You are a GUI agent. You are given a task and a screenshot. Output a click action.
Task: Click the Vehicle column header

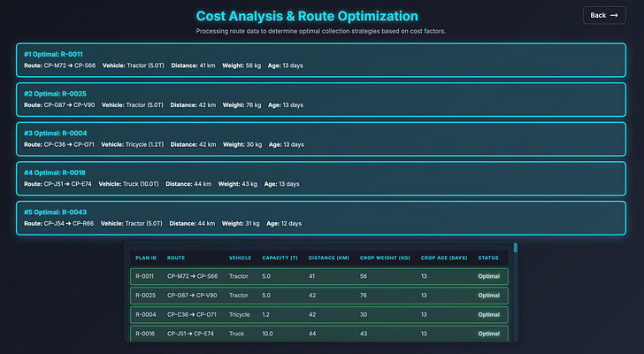coord(240,258)
